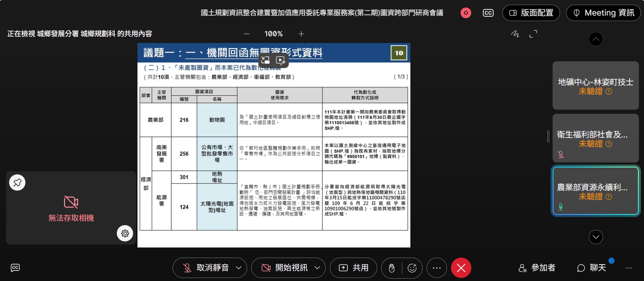Click the play-pointer icon over the slide
644x281 pixels.
(281, 60)
